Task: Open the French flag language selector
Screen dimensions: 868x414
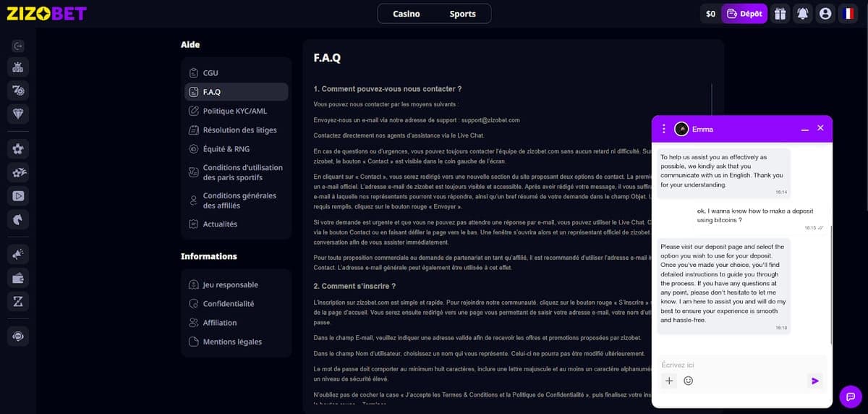Action: coord(848,14)
